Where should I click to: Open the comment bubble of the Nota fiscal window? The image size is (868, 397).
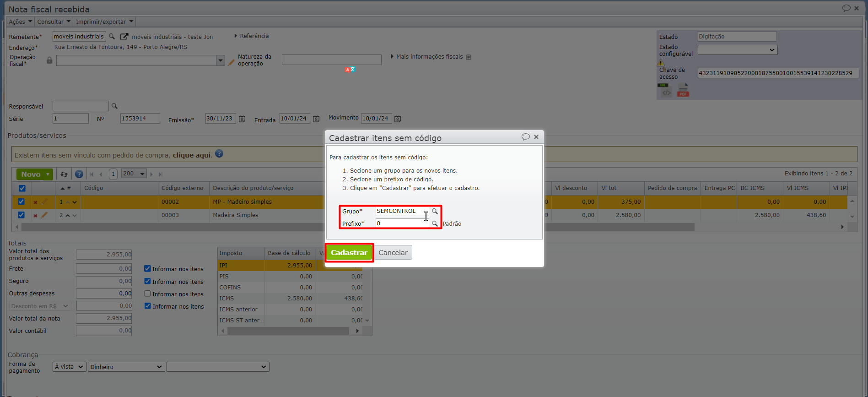pos(846,8)
